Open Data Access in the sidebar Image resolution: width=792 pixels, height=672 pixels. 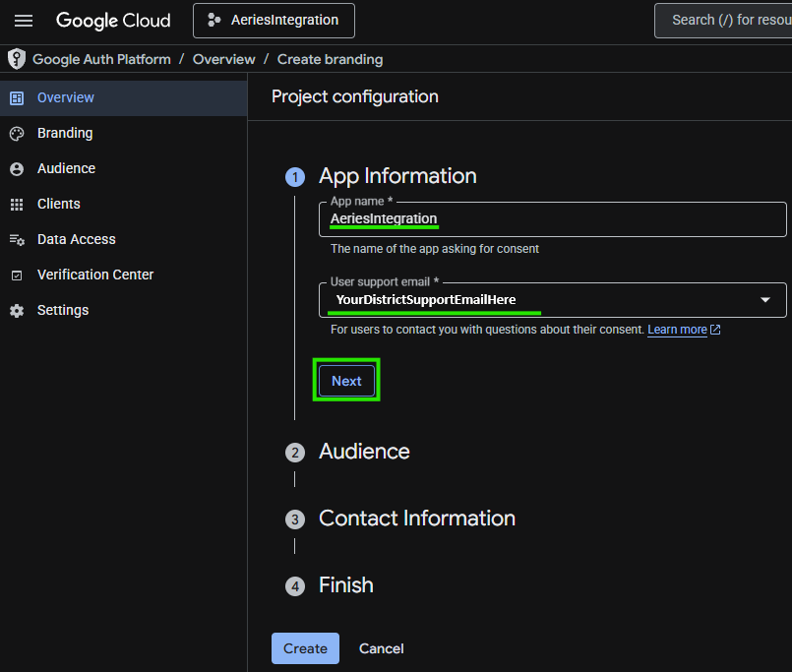[x=123, y=239]
